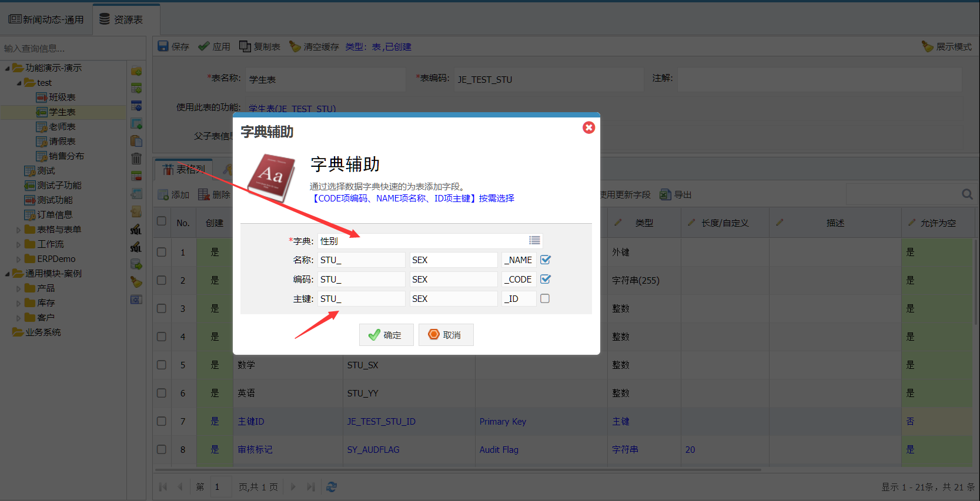
Task: Click the search magnifier icon in grid toolbar
Action: 967,194
